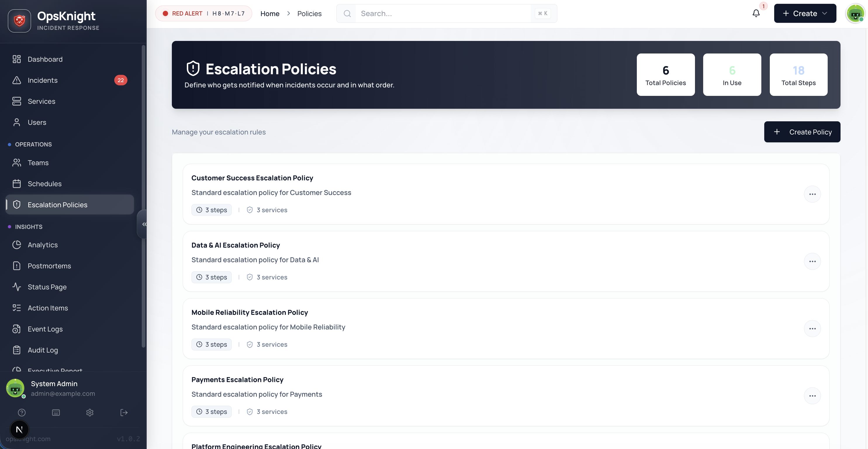Log out using the sign-out icon
The image size is (868, 449).
(x=124, y=412)
